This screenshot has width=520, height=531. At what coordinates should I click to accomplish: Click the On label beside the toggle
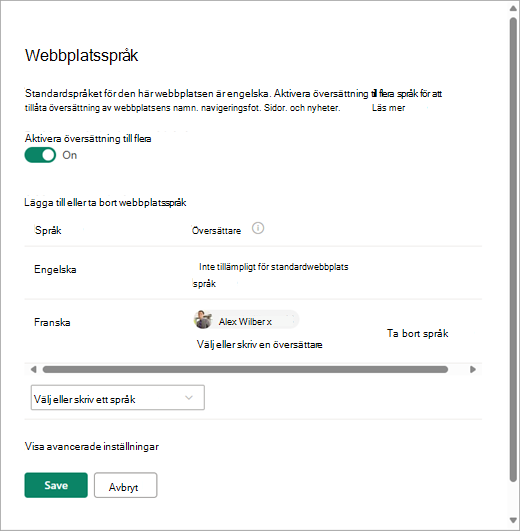click(x=69, y=155)
